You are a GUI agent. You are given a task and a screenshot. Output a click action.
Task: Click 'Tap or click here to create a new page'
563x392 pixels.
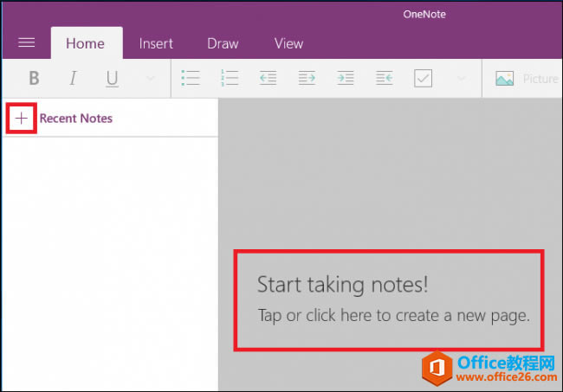pyautogui.click(x=394, y=316)
